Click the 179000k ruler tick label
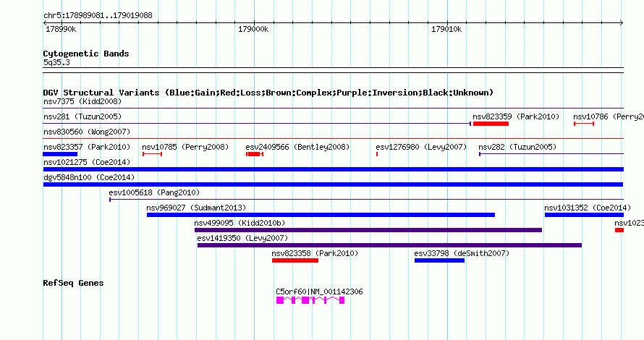644x340 pixels. 253,29
